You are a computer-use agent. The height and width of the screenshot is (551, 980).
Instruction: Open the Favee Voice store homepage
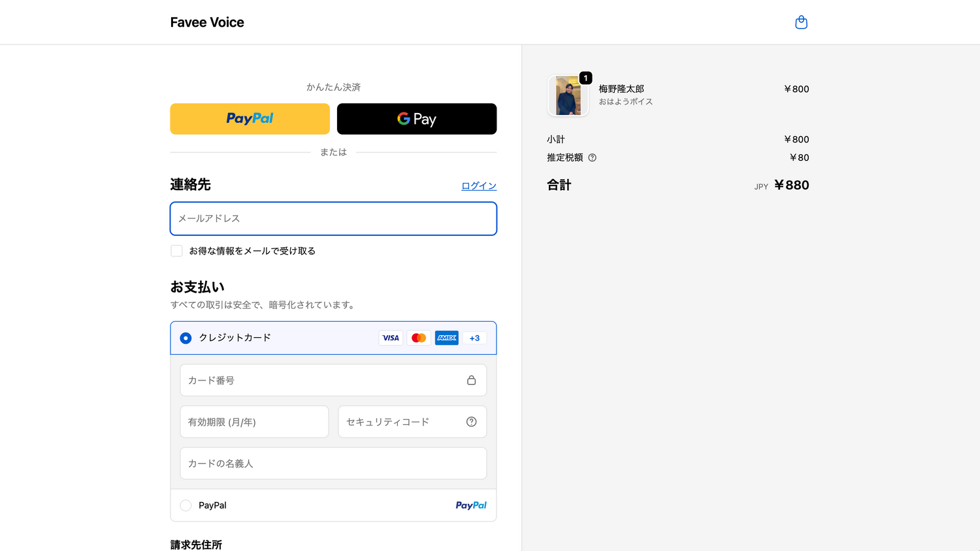[x=207, y=22]
